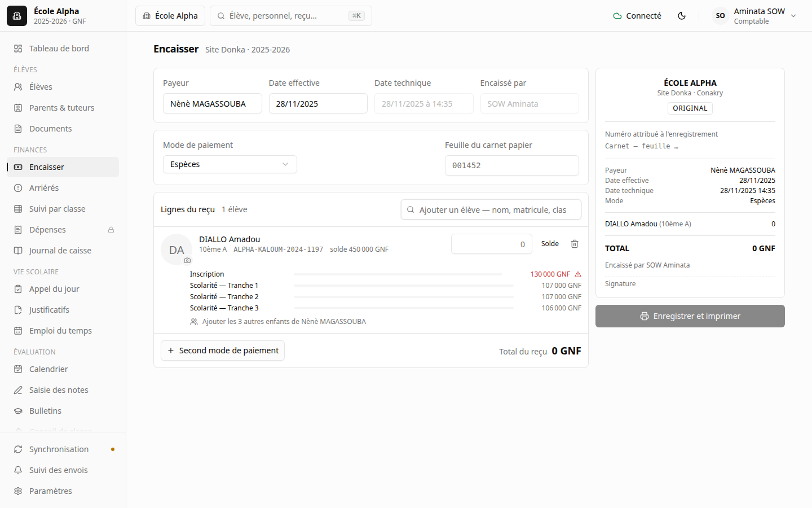The height and width of the screenshot is (508, 812).
Task: Click the Suivi des envois bell icon
Action: pos(18,470)
